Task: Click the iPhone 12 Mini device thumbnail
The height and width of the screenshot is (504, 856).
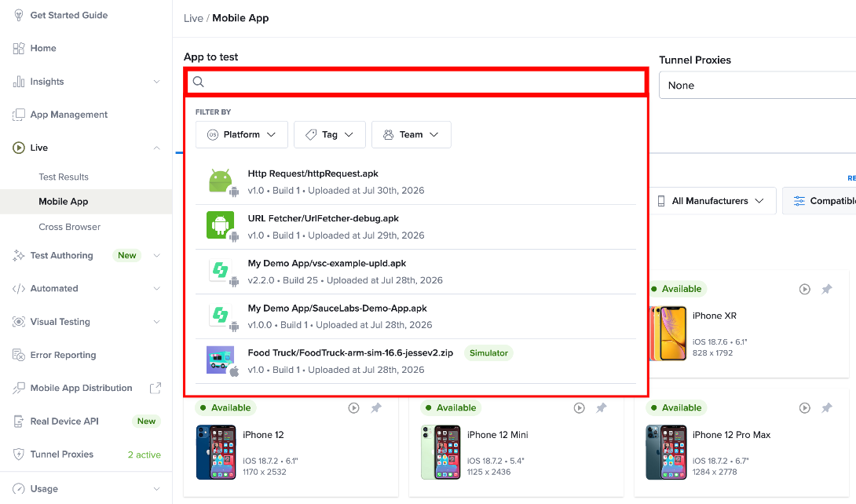Action: [441, 452]
